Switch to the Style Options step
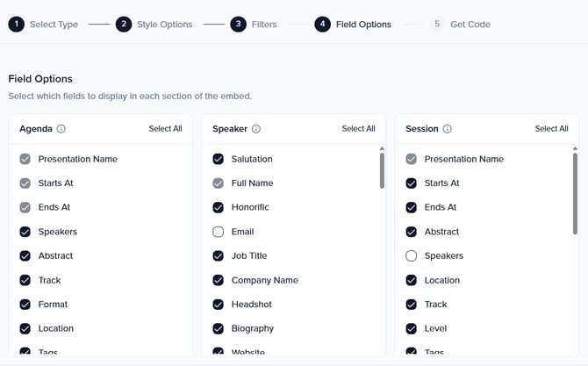This screenshot has height=366, width=588. [164, 25]
